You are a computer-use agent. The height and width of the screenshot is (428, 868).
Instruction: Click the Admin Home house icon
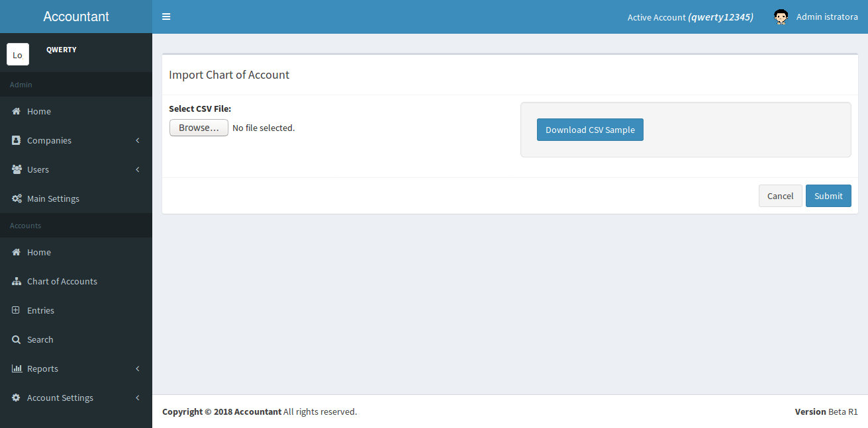tap(17, 111)
